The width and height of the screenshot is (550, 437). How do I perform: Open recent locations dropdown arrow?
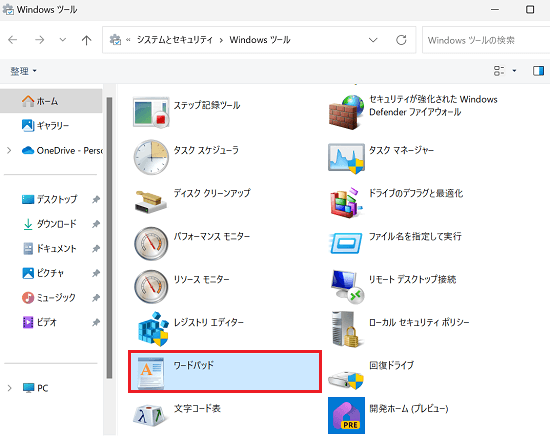point(62,40)
